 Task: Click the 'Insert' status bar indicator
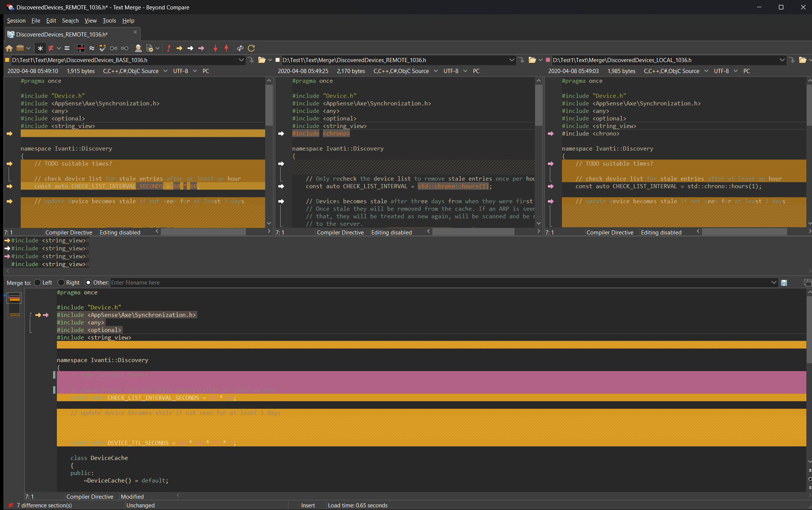(308, 505)
